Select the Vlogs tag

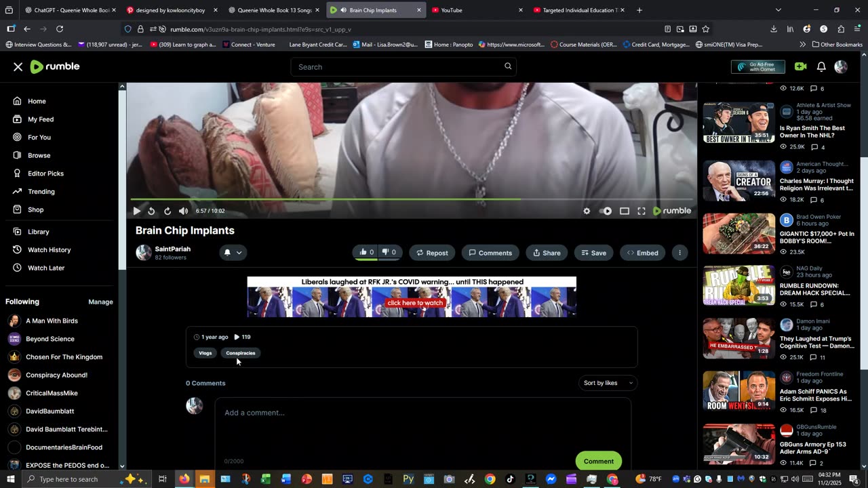click(x=205, y=353)
